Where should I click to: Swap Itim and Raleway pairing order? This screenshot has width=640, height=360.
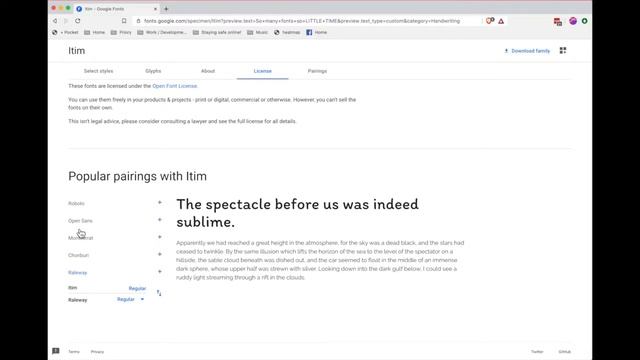(x=159, y=293)
